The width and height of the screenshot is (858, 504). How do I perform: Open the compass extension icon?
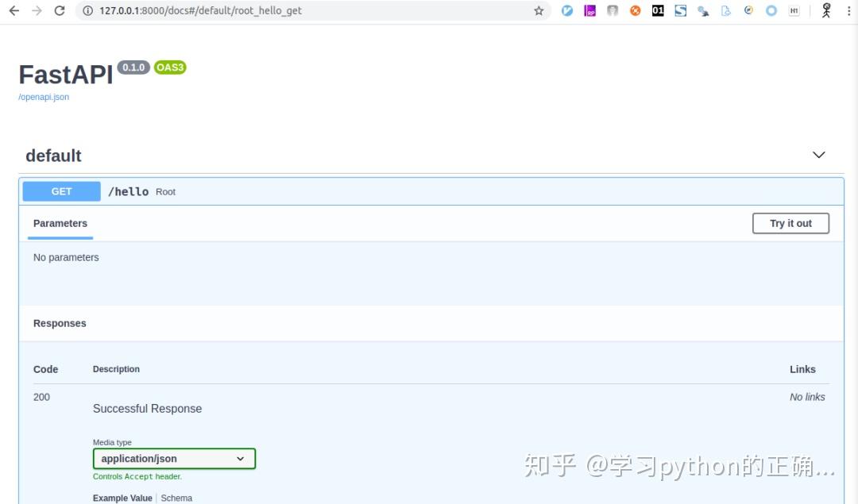[x=748, y=10]
